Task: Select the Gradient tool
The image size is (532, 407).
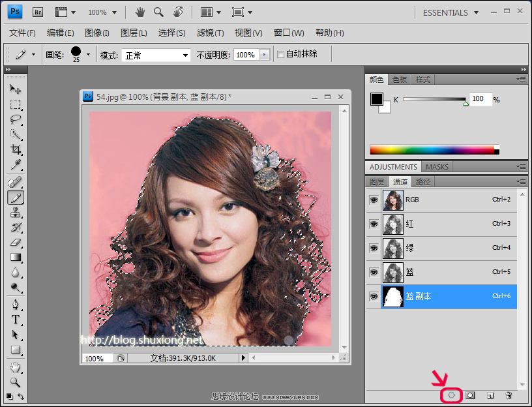Action: 15,257
